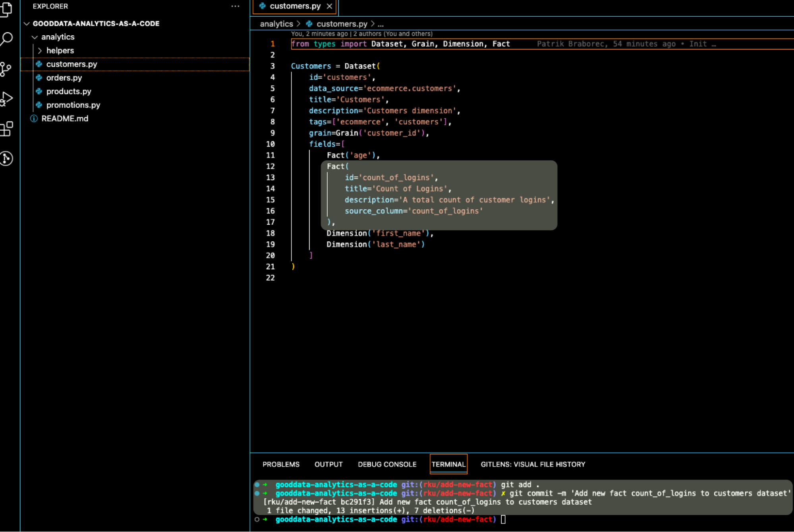Open the GitLens sidebar icon
This screenshot has height=532, width=794.
6,158
